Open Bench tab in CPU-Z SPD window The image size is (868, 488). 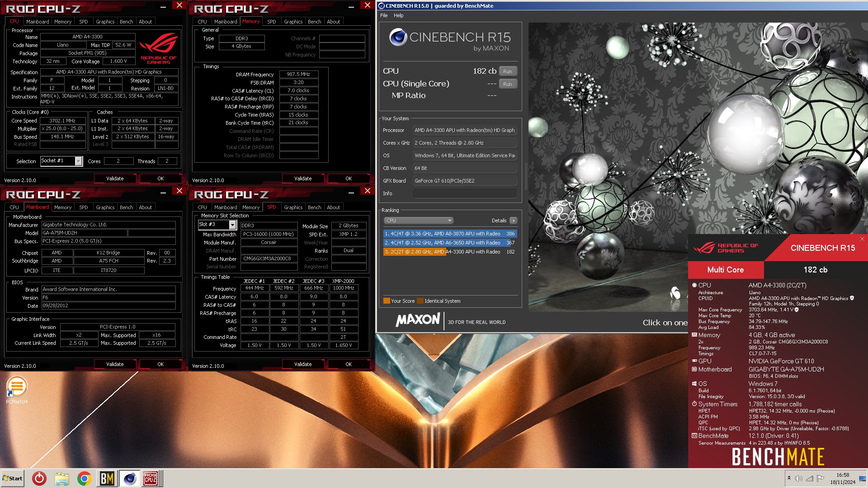tap(315, 207)
